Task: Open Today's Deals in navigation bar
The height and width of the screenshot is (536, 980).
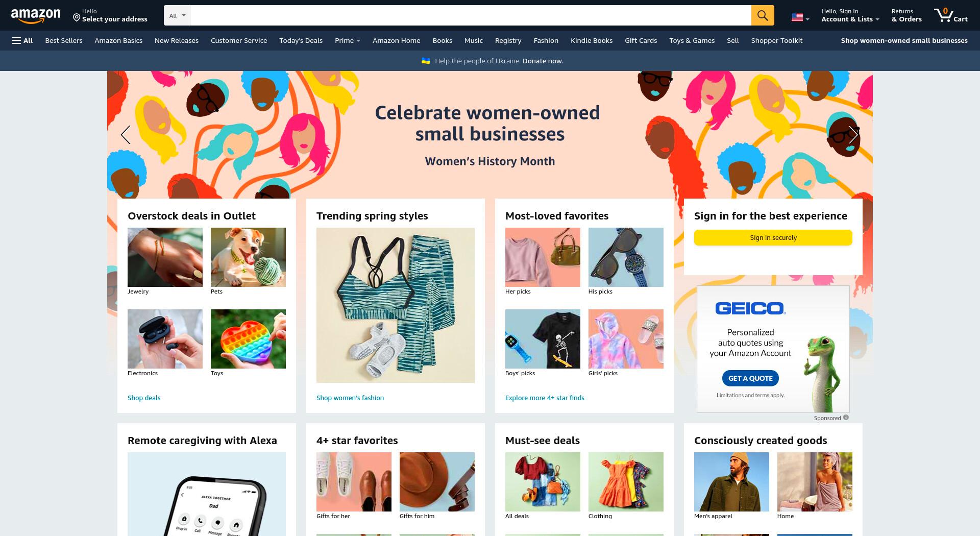Action: [301, 40]
